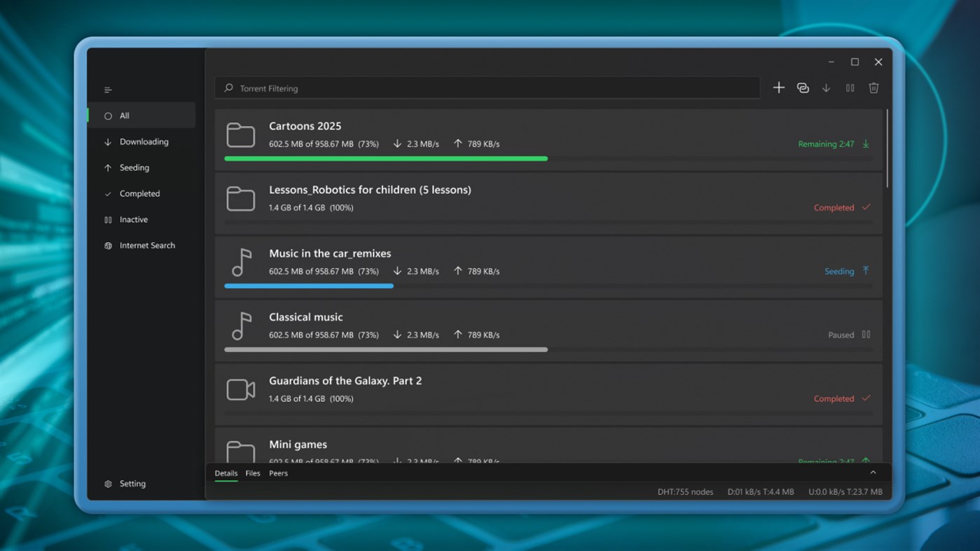Viewport: 980px width, 551px height.
Task: Open the add magnet link icon
Action: 803,88
